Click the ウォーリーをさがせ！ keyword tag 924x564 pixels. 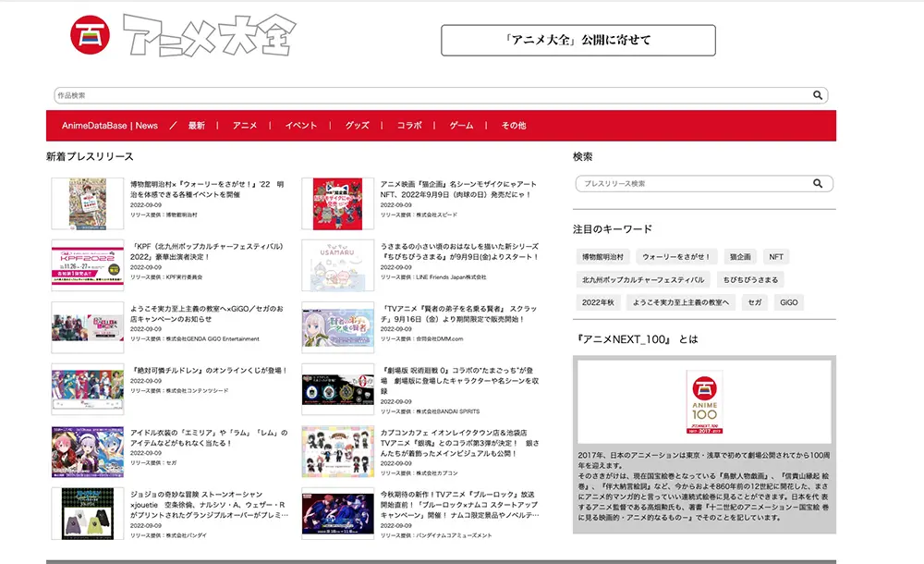tap(676, 257)
